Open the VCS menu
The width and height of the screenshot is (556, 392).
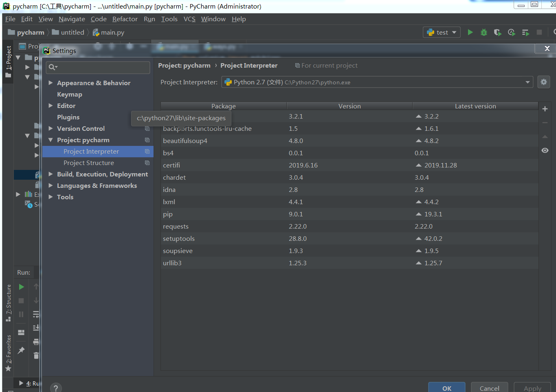[189, 19]
